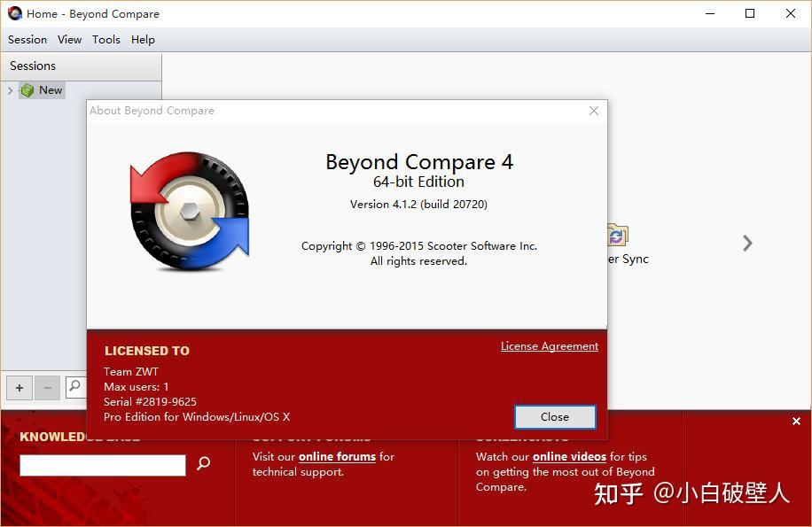Click the Beyond Compare logo in the About dialog
The height and width of the screenshot is (527, 812).
[x=188, y=210]
